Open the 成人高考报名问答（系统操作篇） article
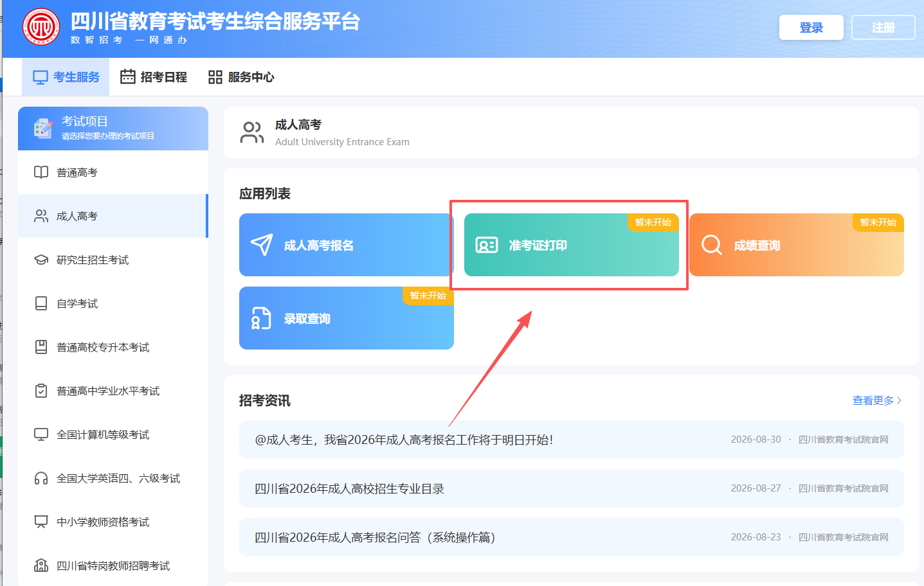 (x=572, y=537)
